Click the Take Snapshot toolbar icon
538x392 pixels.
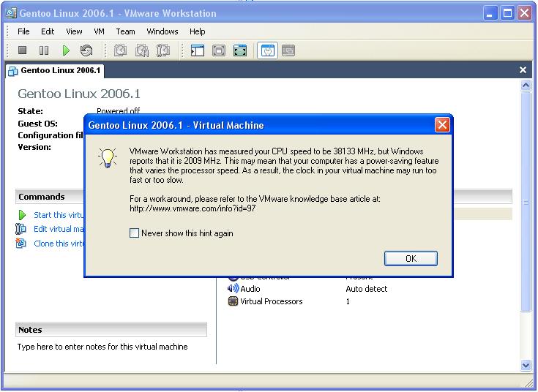tap(121, 50)
